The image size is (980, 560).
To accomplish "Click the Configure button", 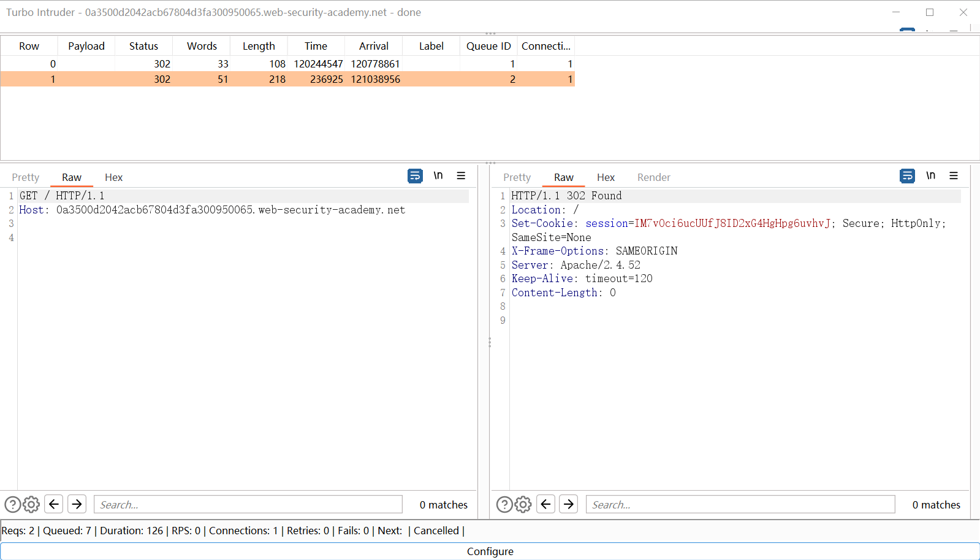I will (x=490, y=551).
